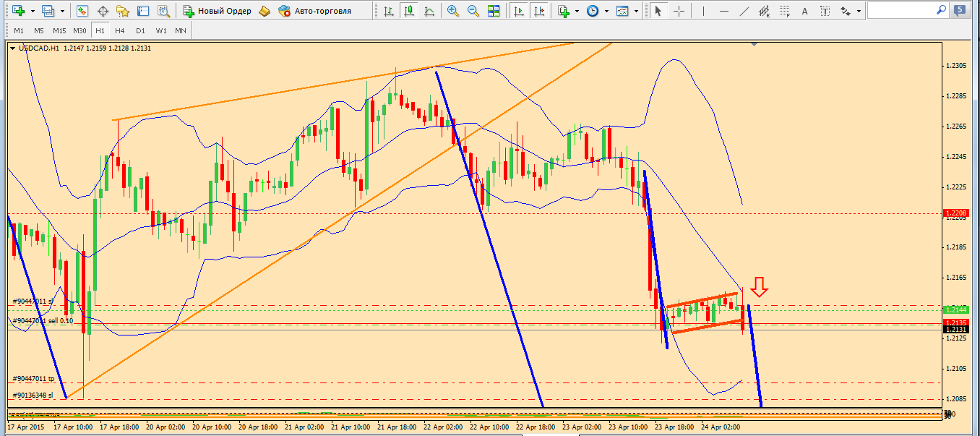This screenshot has height=436, width=980.
Task: Select the Horizontal Line drawing tool
Action: point(725,11)
